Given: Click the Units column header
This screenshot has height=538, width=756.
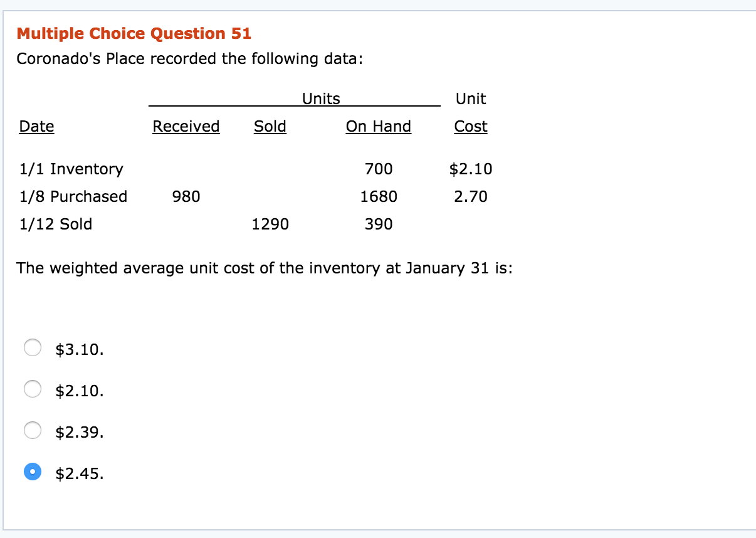Looking at the screenshot, I should pyautogui.click(x=321, y=98).
